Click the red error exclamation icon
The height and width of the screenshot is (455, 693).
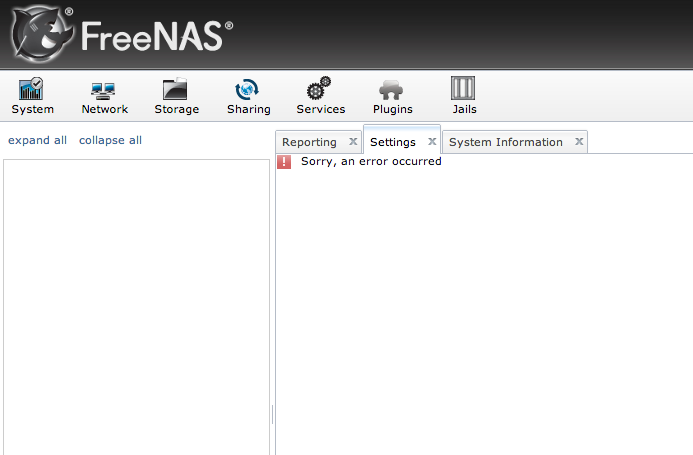[284, 162]
